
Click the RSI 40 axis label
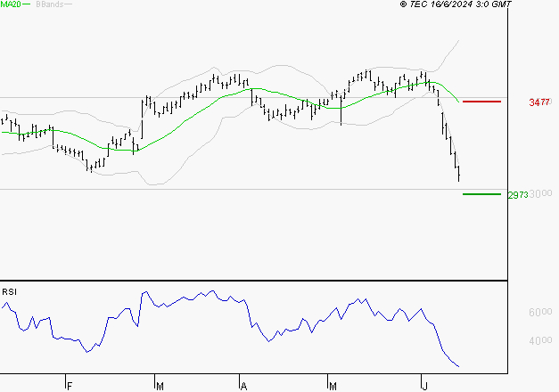[x=540, y=340]
